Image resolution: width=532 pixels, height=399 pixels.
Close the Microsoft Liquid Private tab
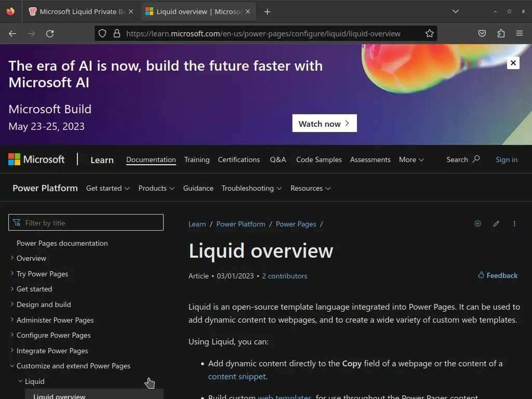click(x=131, y=11)
